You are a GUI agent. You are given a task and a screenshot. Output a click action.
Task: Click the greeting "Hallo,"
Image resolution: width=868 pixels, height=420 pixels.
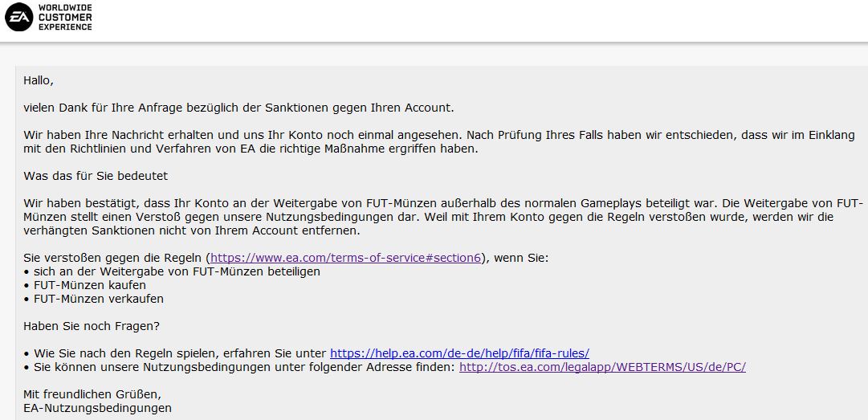point(39,81)
